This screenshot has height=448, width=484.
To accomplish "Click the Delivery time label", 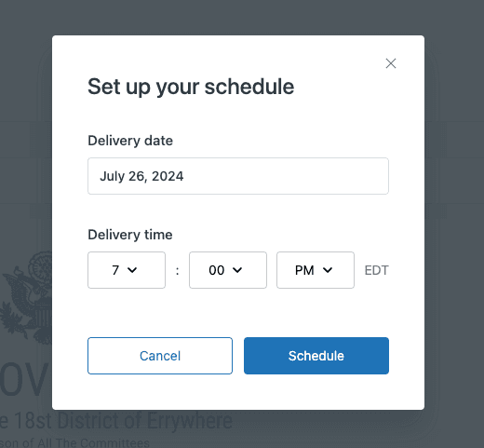I will point(130,235).
